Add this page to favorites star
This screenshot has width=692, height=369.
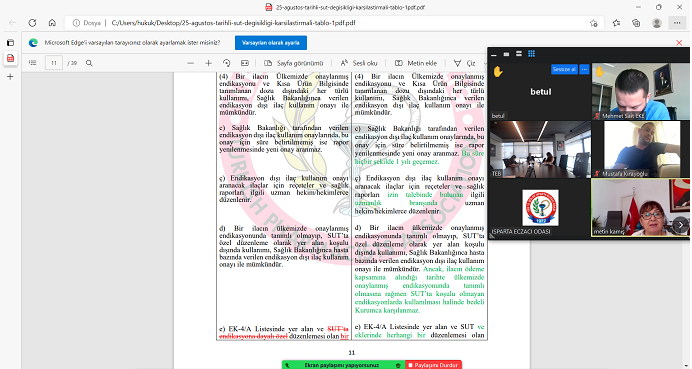tap(594, 23)
